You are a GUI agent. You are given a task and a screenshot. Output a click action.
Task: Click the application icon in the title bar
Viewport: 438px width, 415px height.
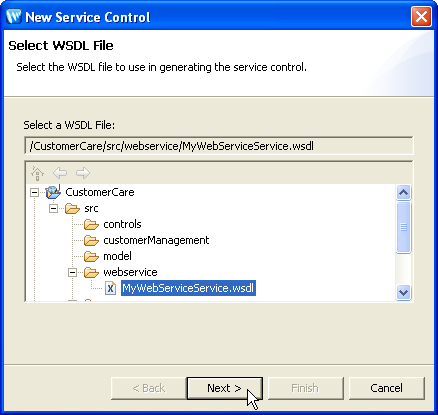point(14,16)
